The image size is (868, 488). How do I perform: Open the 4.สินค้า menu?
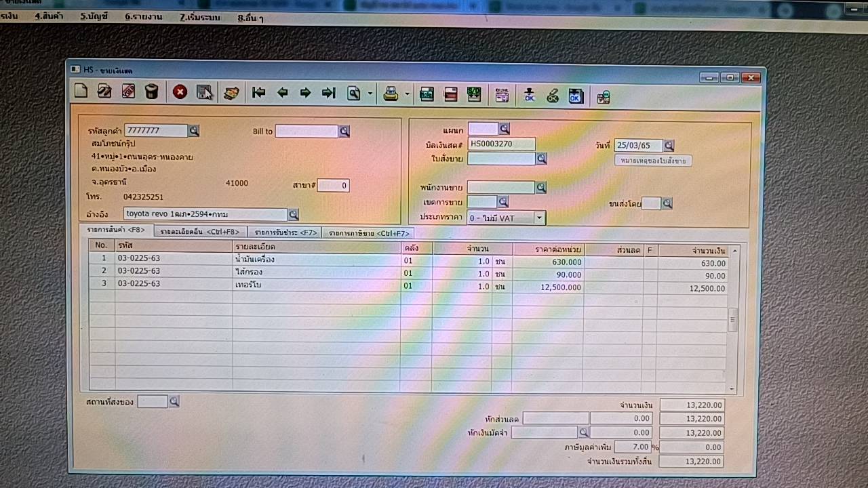(x=48, y=16)
